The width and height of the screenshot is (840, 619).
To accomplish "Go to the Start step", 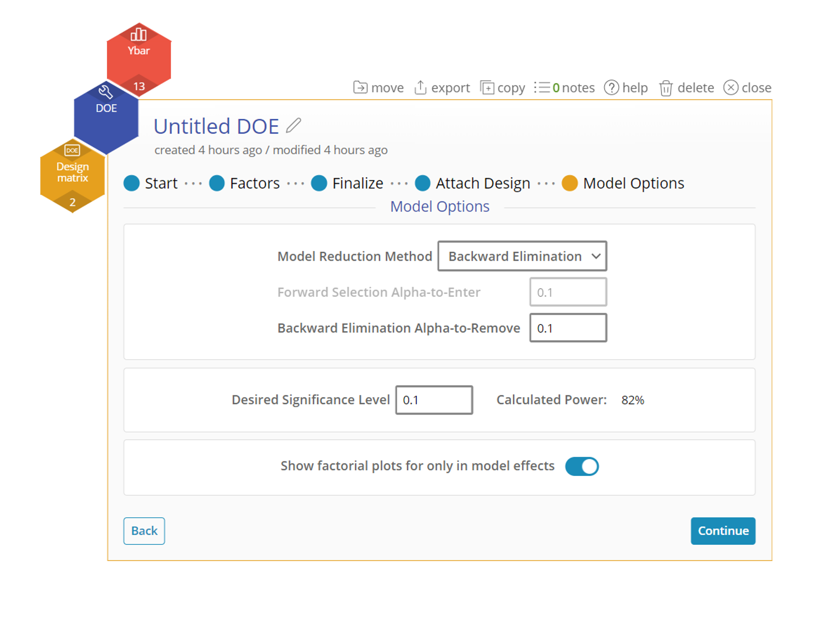I will click(x=150, y=183).
